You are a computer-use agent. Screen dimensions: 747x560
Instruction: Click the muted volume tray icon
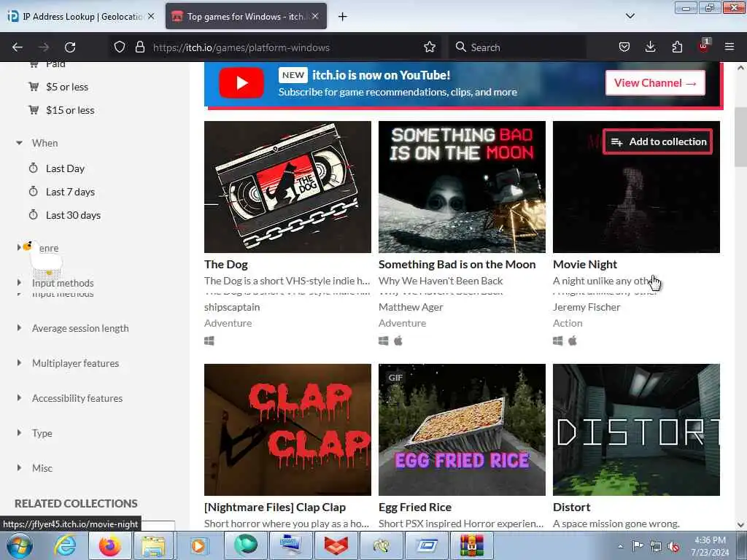673,547
